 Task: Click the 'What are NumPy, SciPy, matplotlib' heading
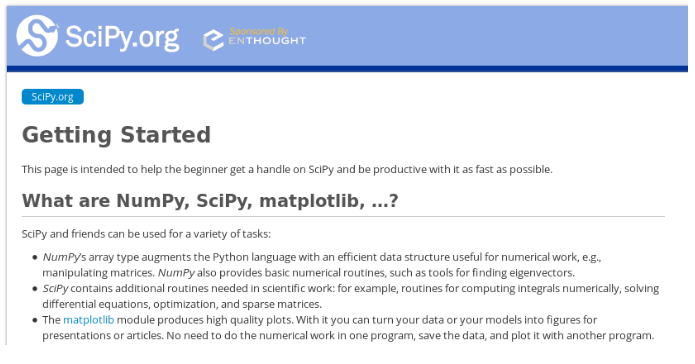point(210,201)
